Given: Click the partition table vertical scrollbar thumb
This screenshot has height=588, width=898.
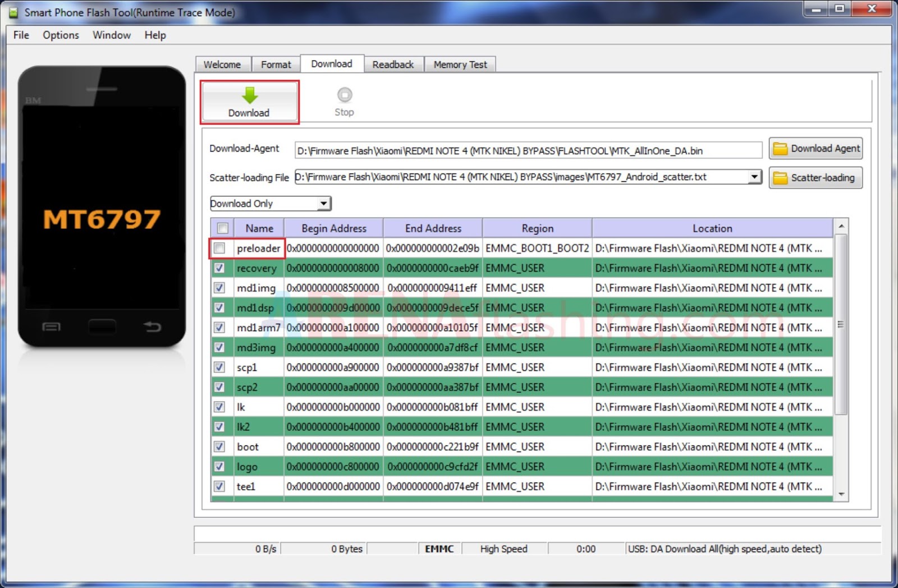Looking at the screenshot, I should click(841, 324).
